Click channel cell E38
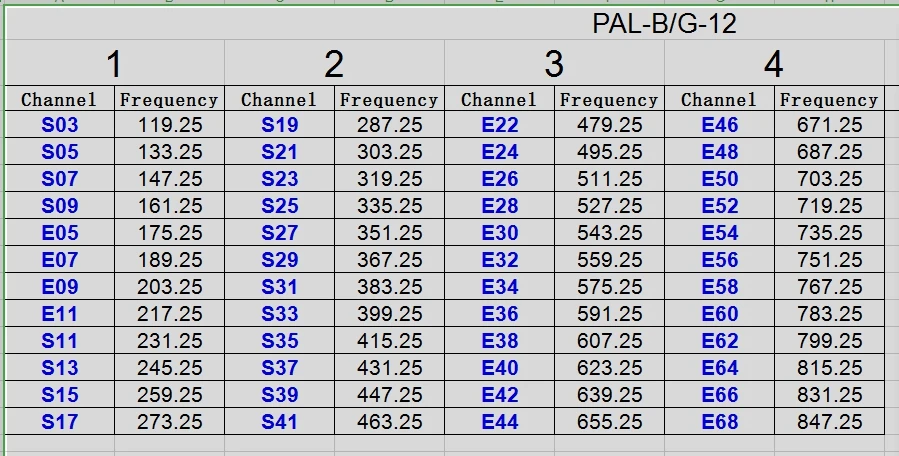 [x=500, y=341]
